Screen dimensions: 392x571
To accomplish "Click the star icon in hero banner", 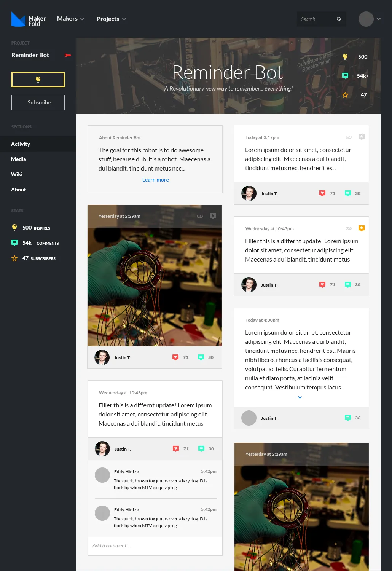I will point(345,95).
